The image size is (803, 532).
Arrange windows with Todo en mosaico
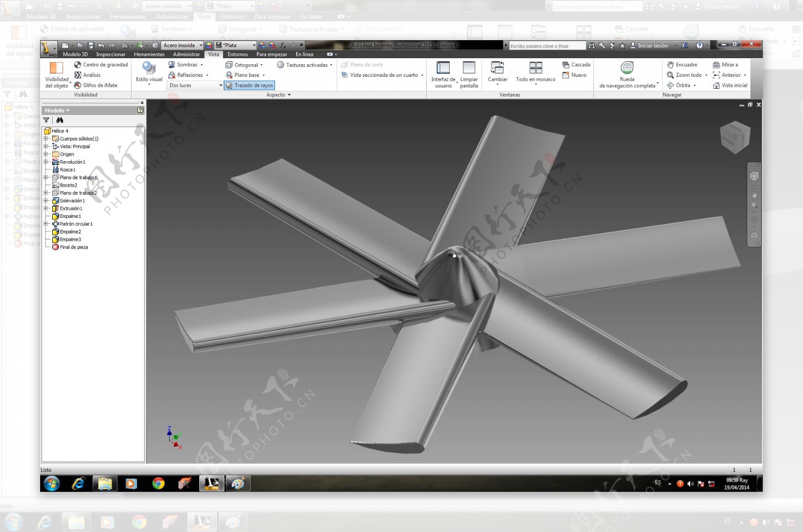536,73
